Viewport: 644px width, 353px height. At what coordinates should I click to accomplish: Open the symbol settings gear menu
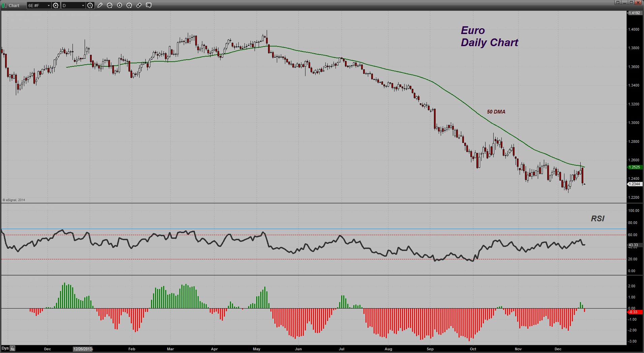[x=56, y=5]
